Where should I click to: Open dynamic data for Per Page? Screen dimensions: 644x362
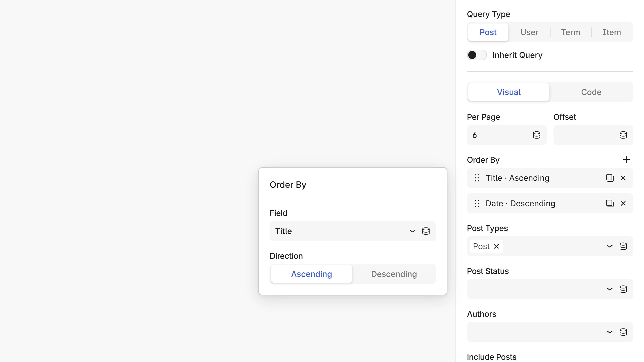click(536, 135)
